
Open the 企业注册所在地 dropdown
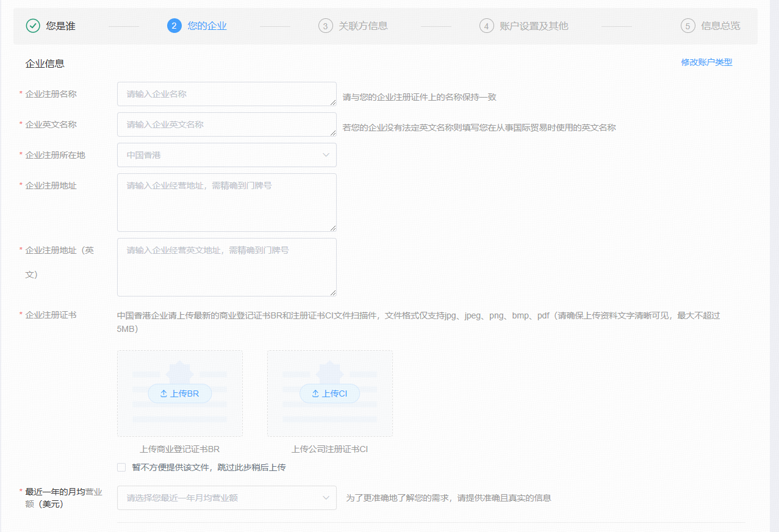(226, 155)
